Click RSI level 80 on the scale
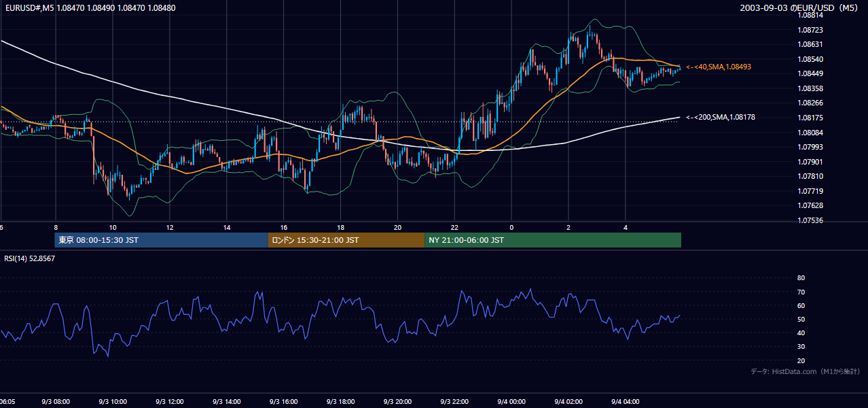 click(801, 278)
